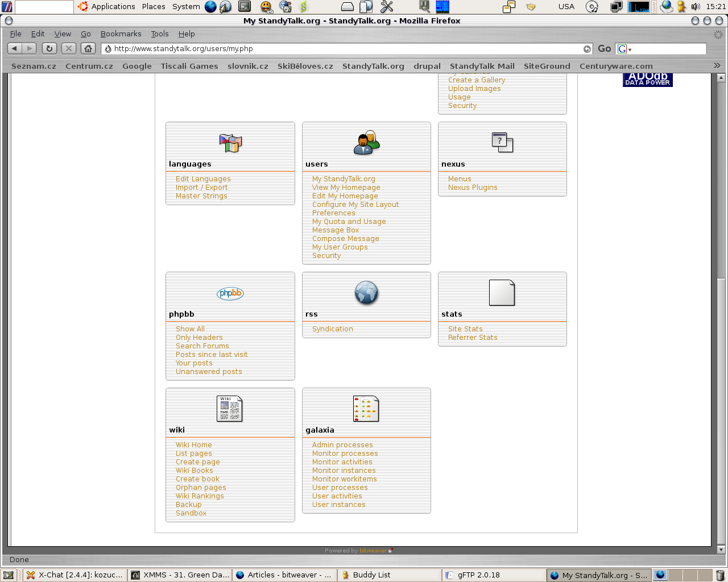The height and width of the screenshot is (582, 728).
Task: Click the Stop loading button
Action: click(69, 49)
